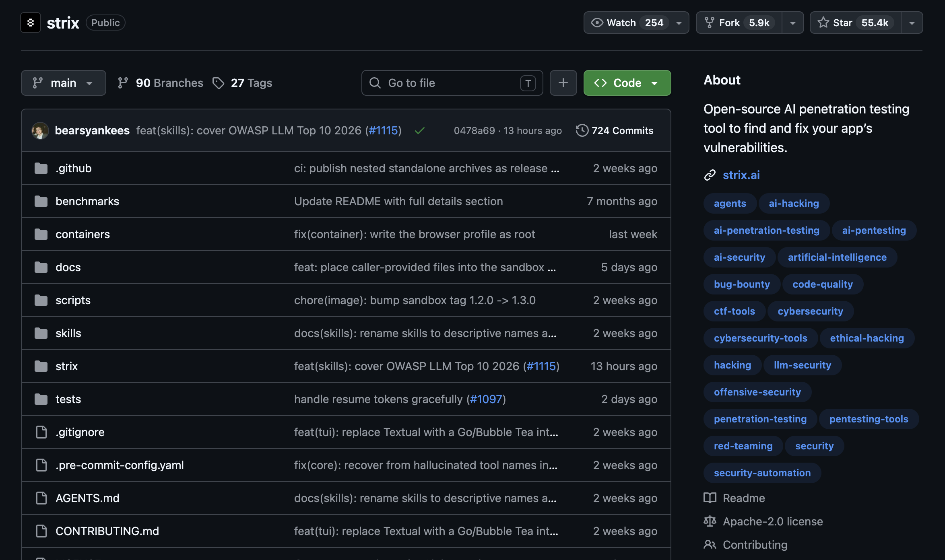Image resolution: width=945 pixels, height=560 pixels.
Task: Click the fork icon on Fork button
Action: 710,23
